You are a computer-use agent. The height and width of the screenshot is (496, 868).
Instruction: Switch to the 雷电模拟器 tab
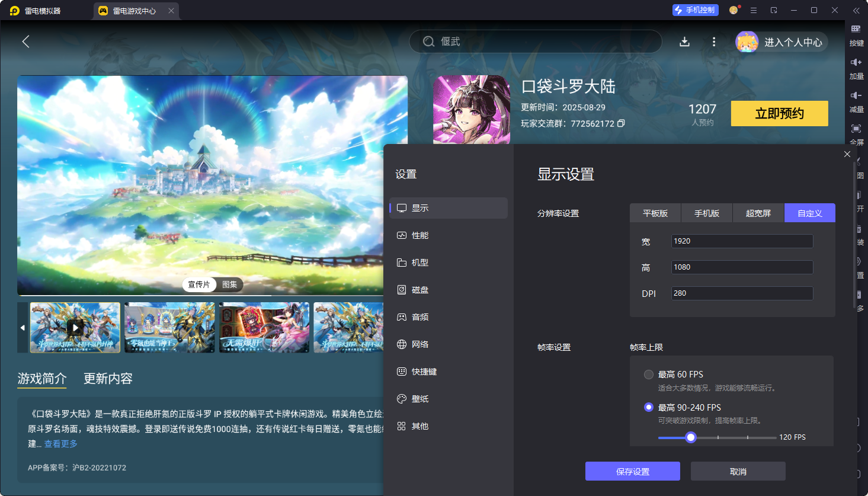coord(36,11)
